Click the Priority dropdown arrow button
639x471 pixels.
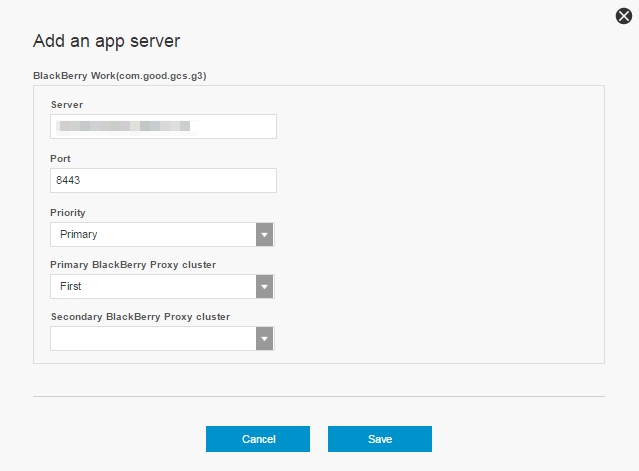(265, 235)
